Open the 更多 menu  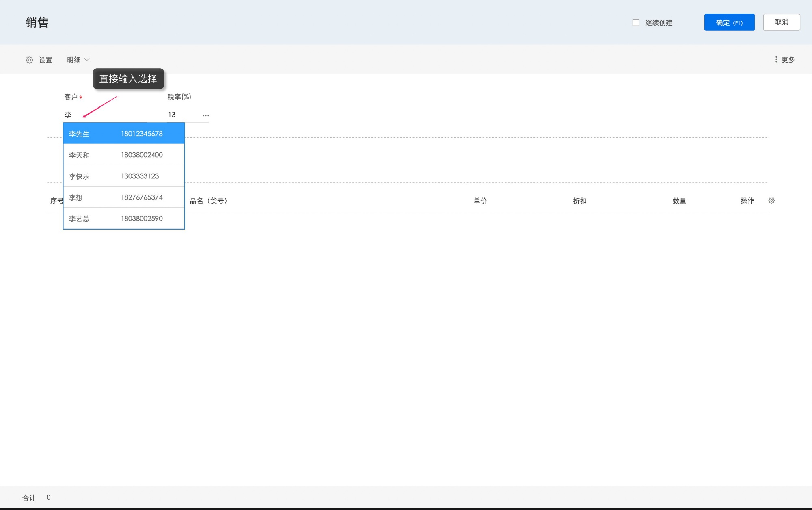(x=788, y=60)
